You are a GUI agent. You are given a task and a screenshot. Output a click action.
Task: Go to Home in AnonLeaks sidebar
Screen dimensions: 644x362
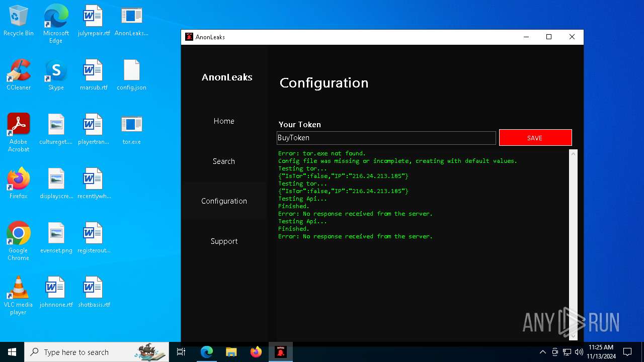(224, 121)
